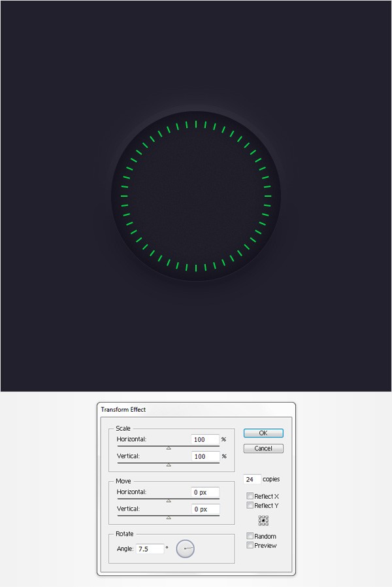This screenshot has height=587, width=392.
Task: Click the copies count field
Action: [x=252, y=479]
